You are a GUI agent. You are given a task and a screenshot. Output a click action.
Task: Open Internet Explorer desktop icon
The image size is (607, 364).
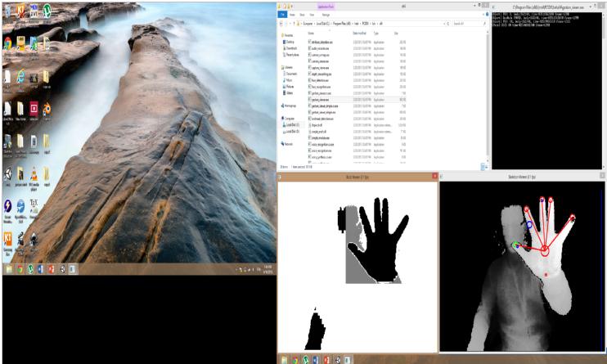tap(20, 74)
